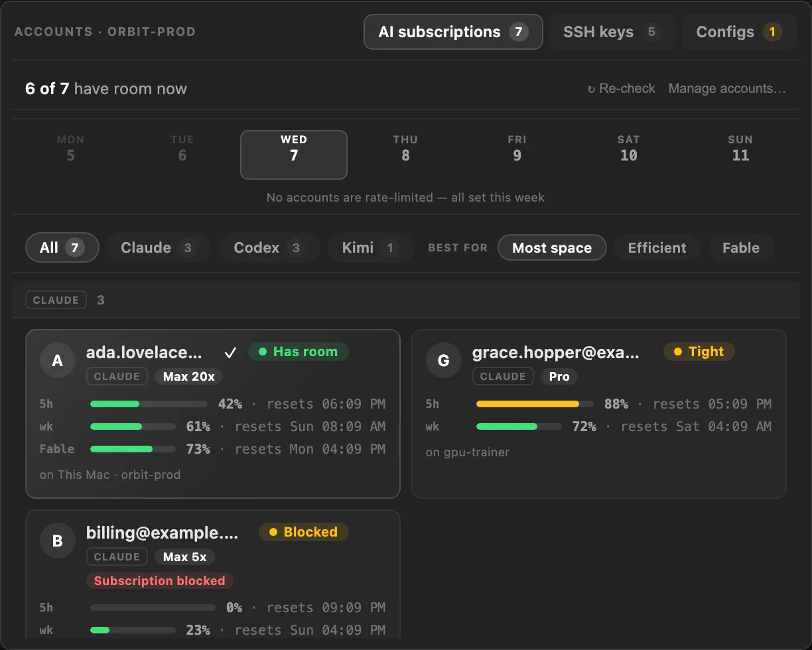
Task: Click the Has room status badge
Action: click(298, 352)
